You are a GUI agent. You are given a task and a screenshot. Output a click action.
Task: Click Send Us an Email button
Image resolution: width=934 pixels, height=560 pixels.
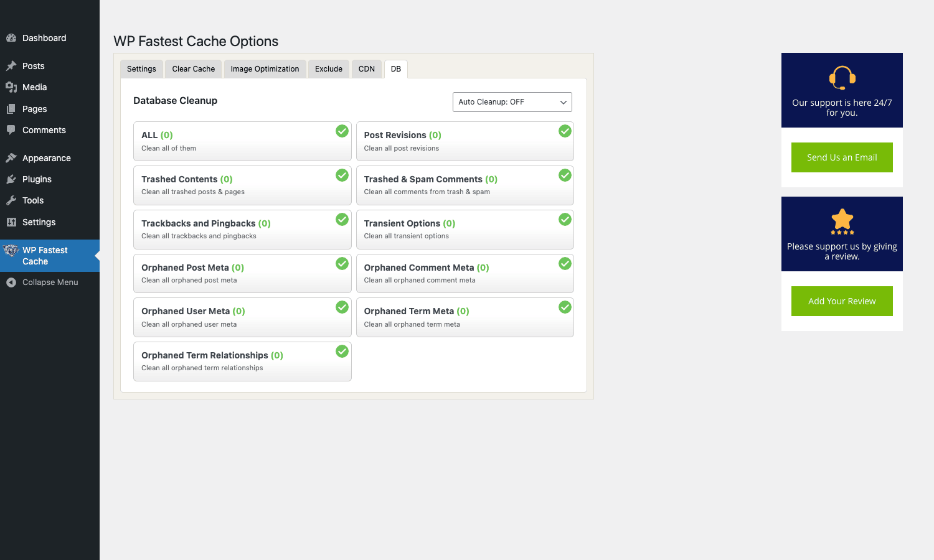coord(842,157)
